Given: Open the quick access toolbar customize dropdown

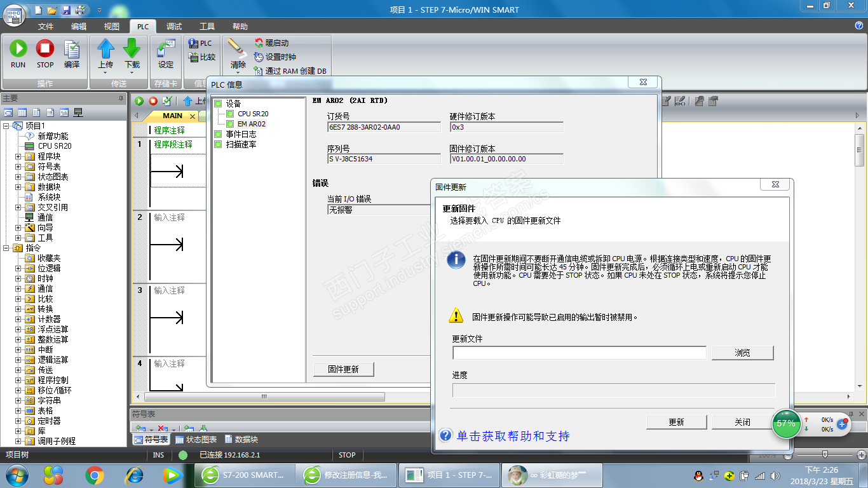Looking at the screenshot, I should pyautogui.click(x=100, y=10).
